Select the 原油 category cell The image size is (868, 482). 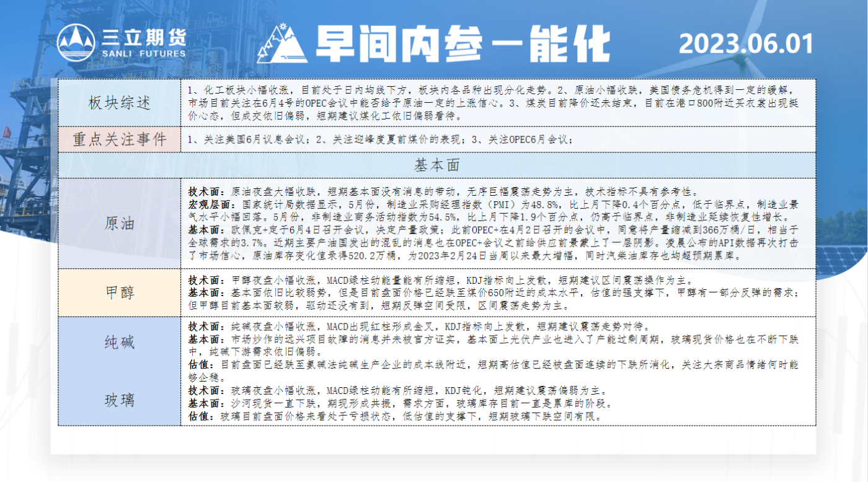coord(119,224)
